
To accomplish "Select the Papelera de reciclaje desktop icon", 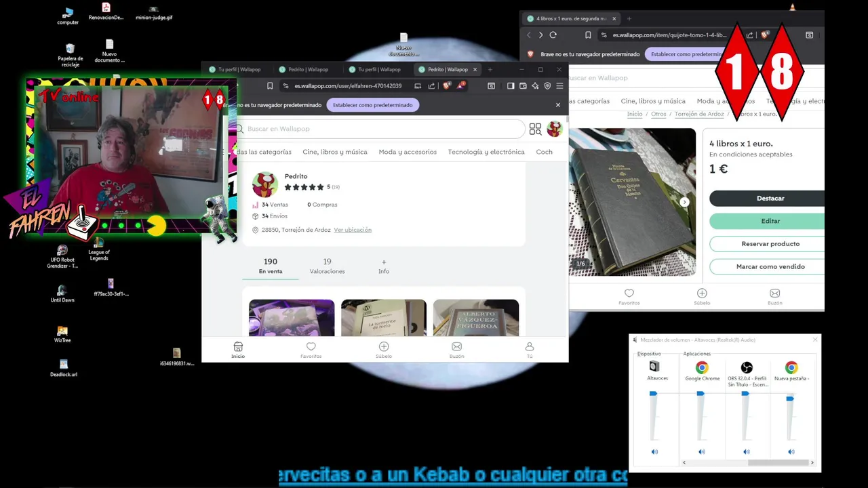I will tap(70, 56).
